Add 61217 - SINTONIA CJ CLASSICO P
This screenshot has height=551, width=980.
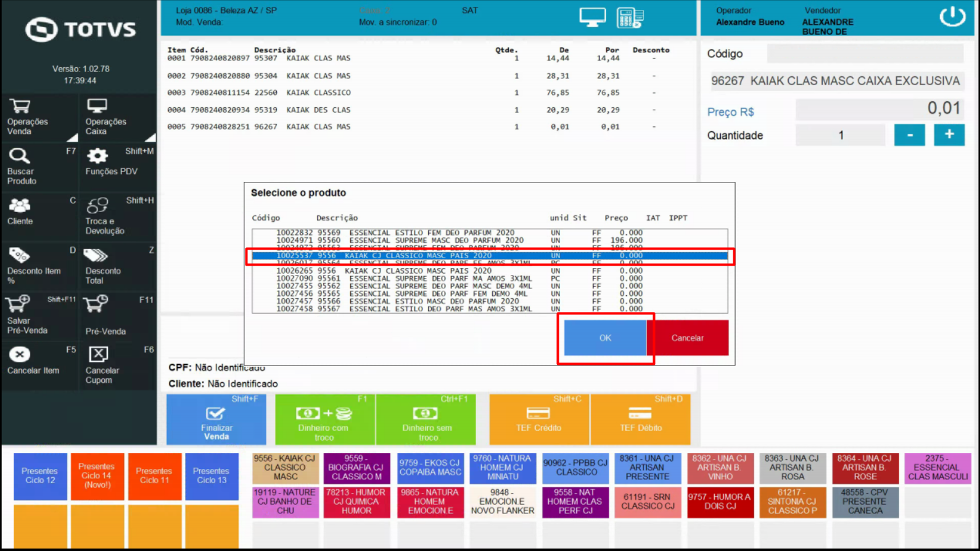tap(793, 502)
